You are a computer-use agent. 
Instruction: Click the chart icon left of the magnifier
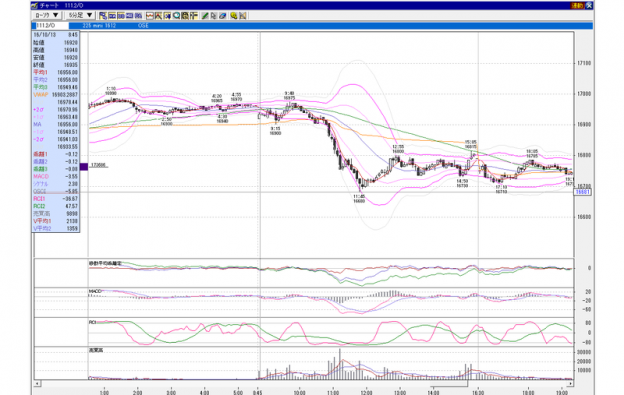pos(167,16)
